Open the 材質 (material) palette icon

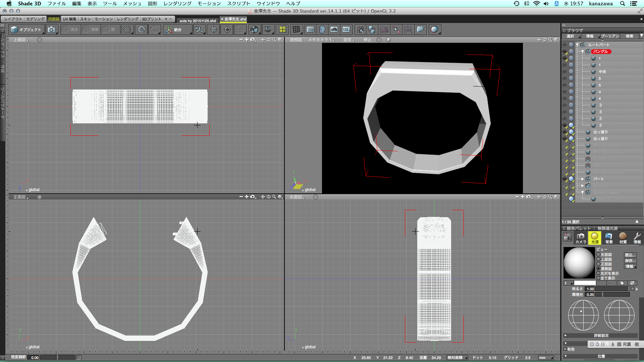(623, 238)
